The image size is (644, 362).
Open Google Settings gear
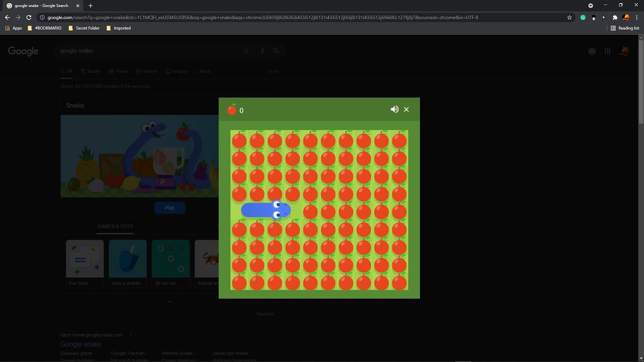pyautogui.click(x=592, y=51)
